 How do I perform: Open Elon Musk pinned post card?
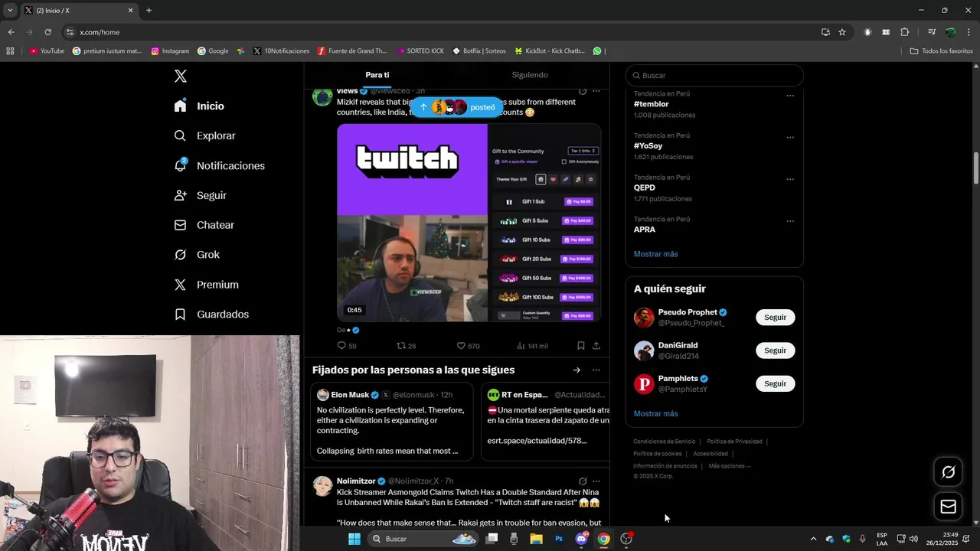coord(391,423)
